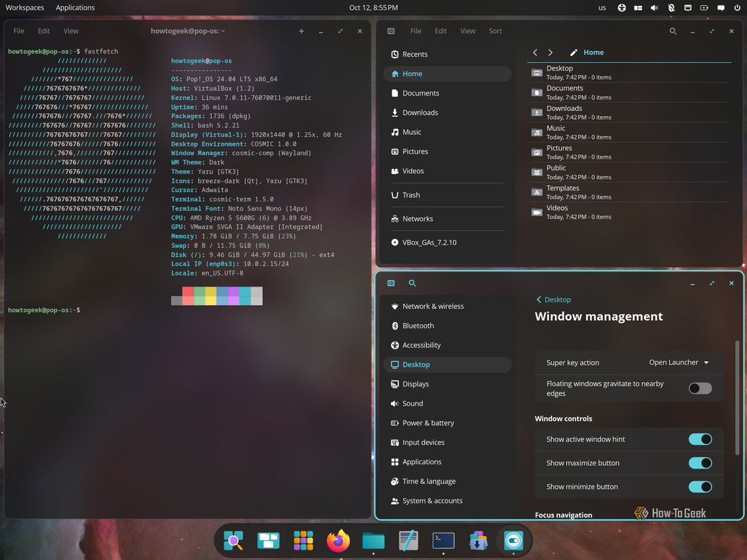
Task: Open Bluetooth settings page
Action: point(448,326)
